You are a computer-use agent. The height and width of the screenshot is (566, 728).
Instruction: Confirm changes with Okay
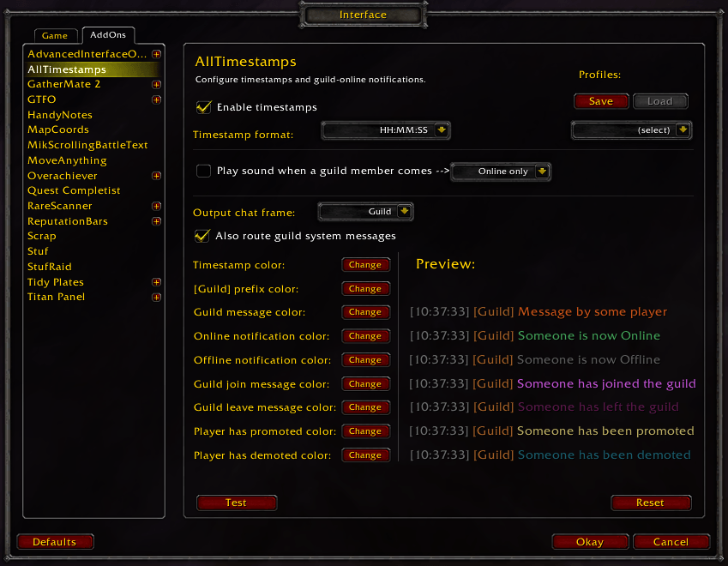click(590, 542)
